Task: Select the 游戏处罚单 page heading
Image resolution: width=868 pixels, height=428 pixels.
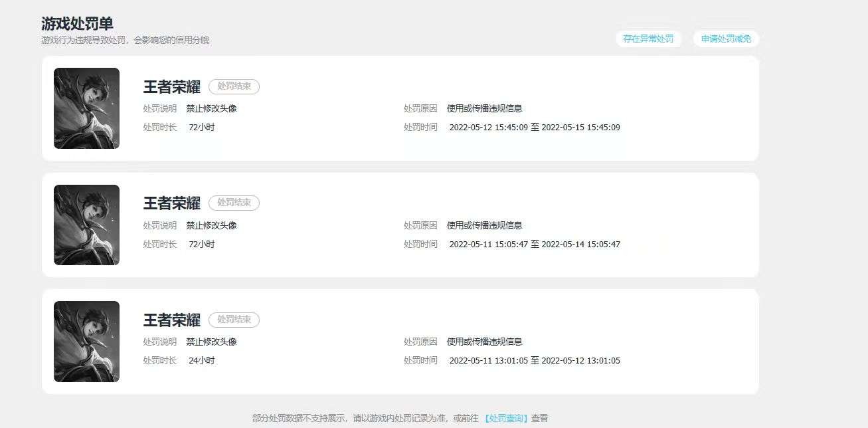Action: click(x=77, y=24)
